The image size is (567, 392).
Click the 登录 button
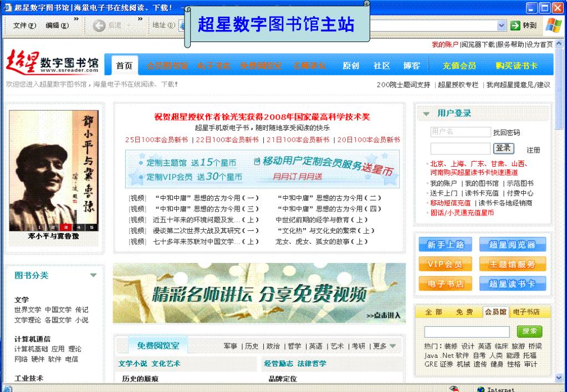click(503, 148)
